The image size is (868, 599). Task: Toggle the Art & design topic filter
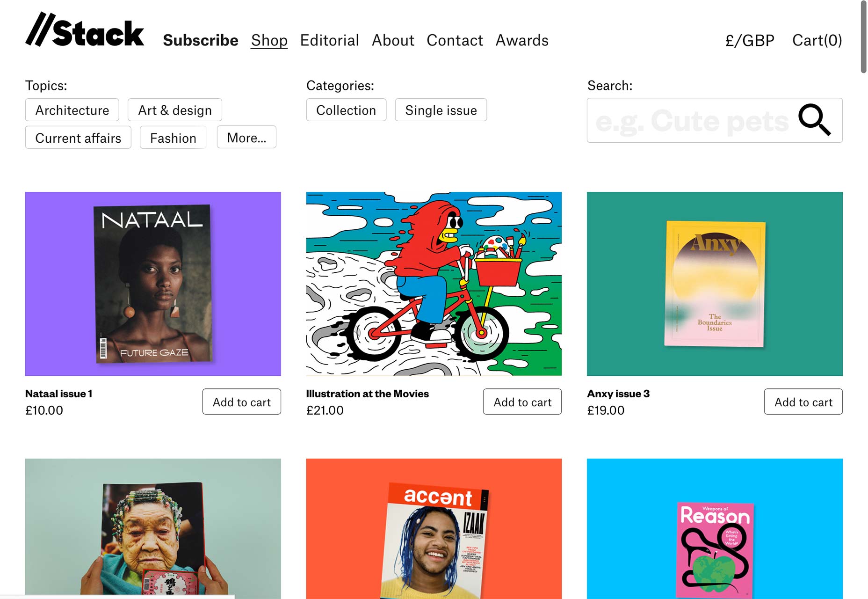point(175,110)
